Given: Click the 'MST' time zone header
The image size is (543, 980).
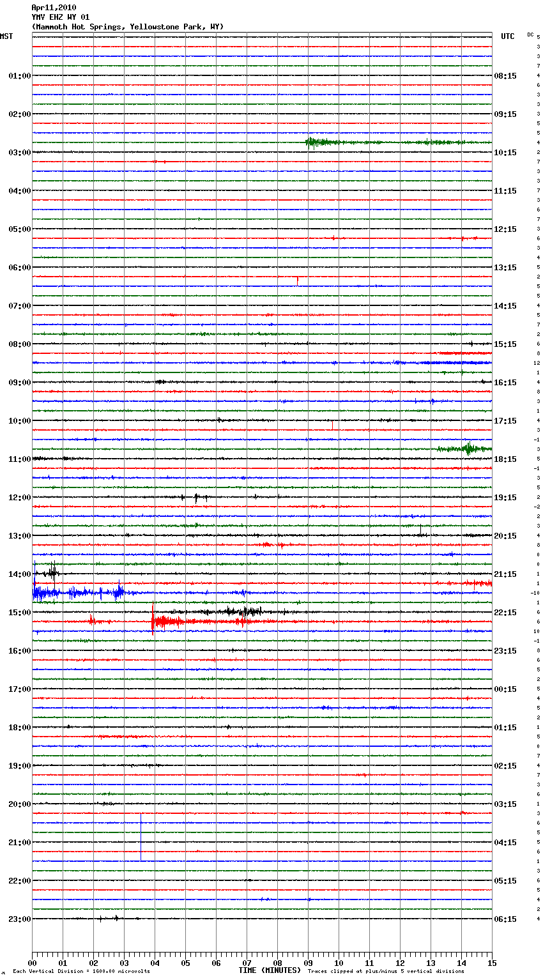Looking at the screenshot, I should point(6,36).
